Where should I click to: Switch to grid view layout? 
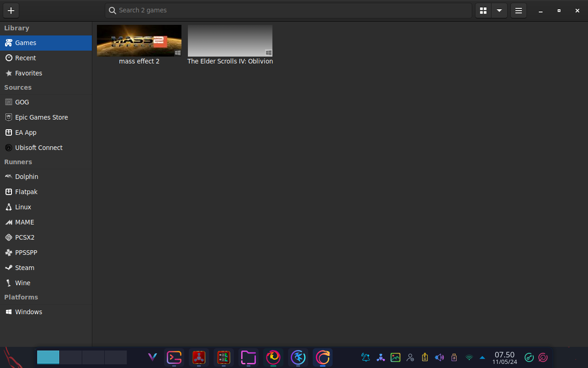(483, 11)
